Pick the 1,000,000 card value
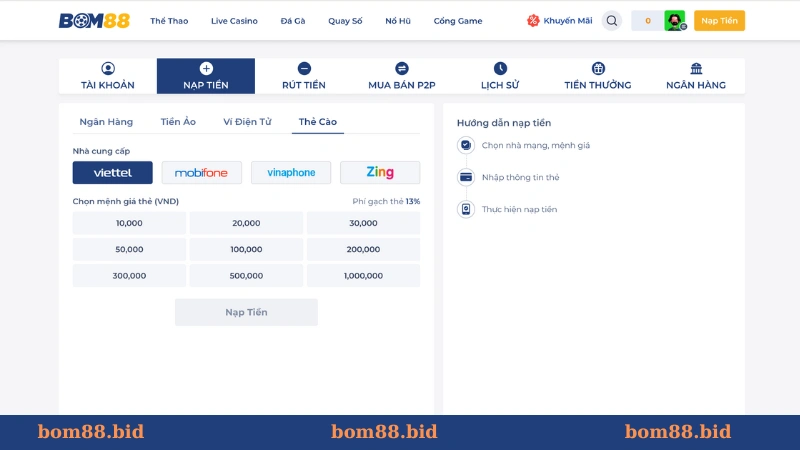 click(363, 276)
